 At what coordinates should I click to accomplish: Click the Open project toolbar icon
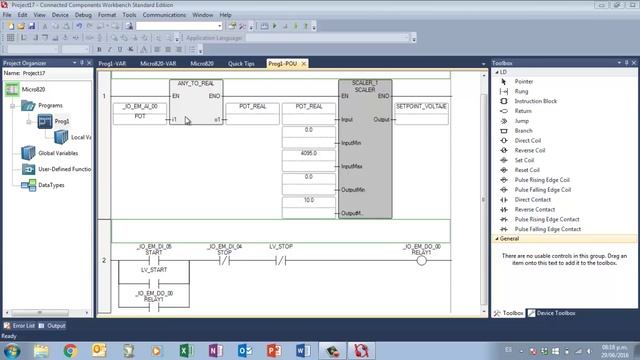pos(21,26)
